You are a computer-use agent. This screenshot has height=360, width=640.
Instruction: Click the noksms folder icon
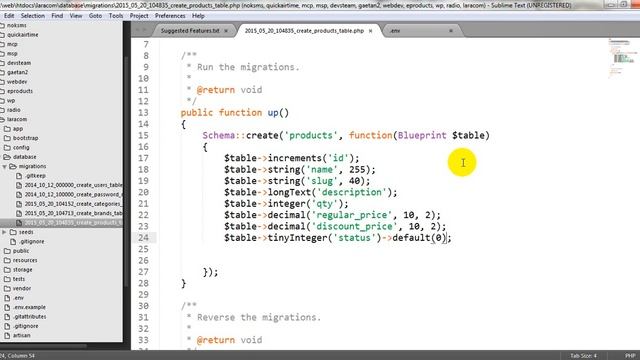[x=2, y=25]
